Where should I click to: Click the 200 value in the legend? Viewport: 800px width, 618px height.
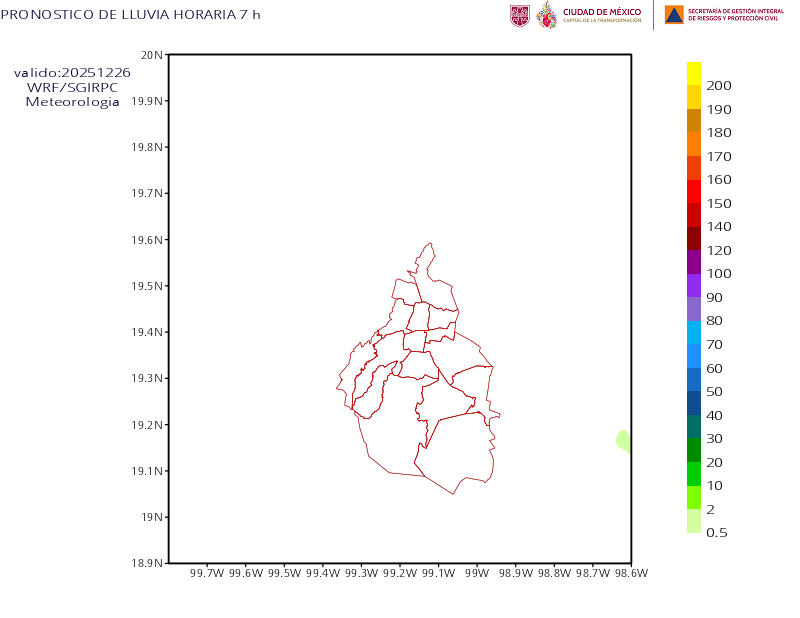tap(718, 85)
